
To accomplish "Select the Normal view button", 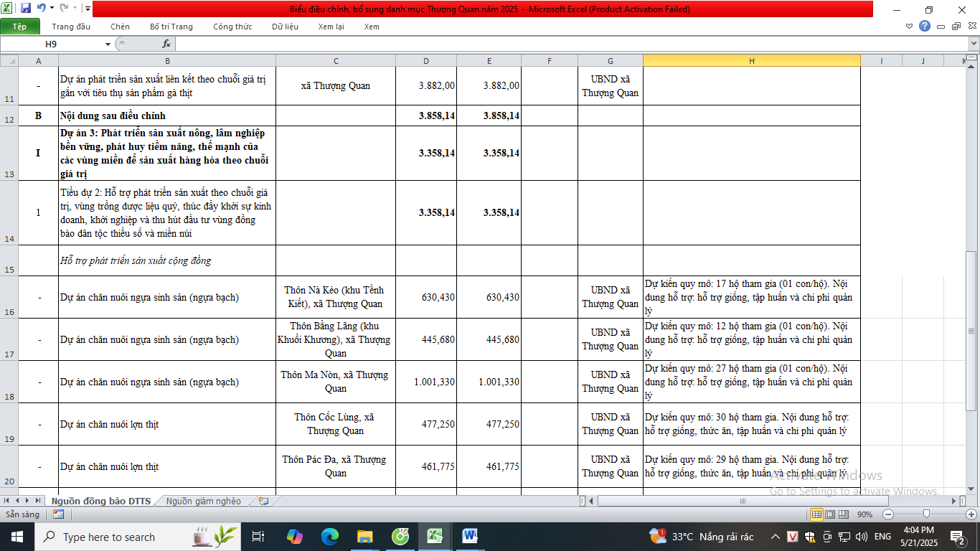I will (x=816, y=514).
